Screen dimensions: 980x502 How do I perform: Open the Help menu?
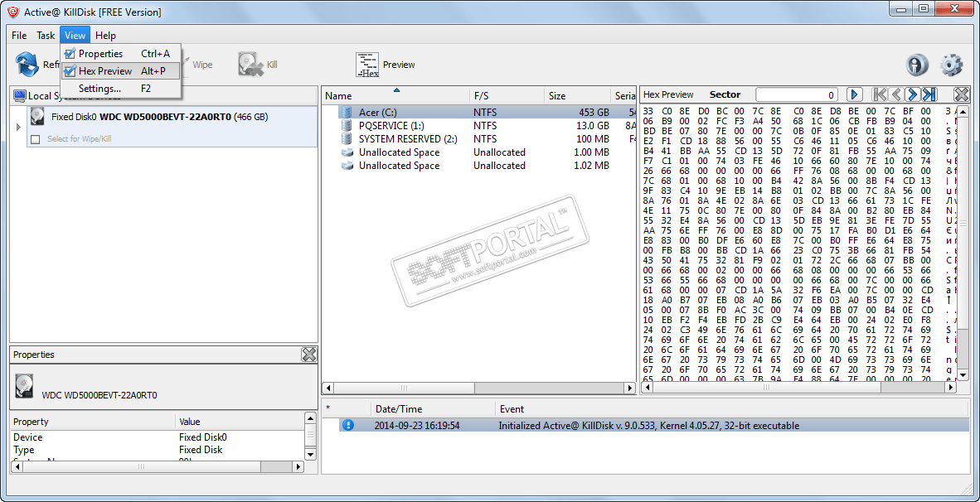pyautogui.click(x=105, y=35)
